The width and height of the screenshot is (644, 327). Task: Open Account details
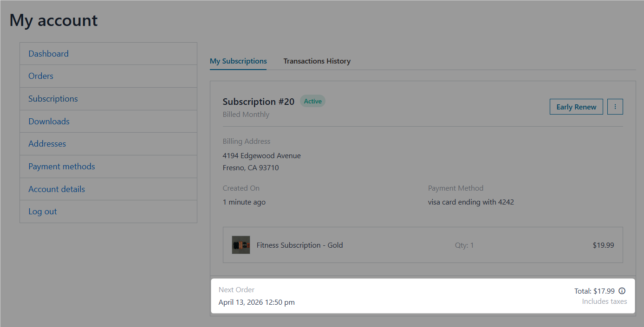click(x=57, y=189)
